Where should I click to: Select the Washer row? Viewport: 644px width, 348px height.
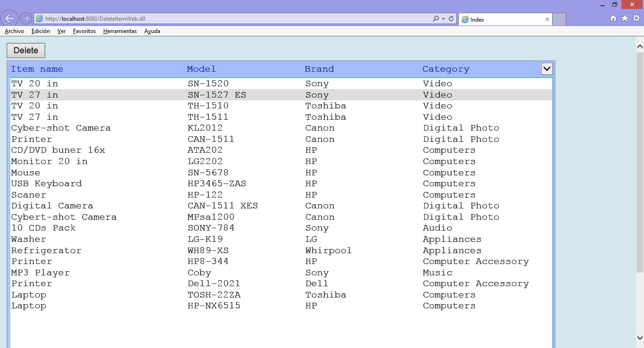pyautogui.click(x=281, y=239)
